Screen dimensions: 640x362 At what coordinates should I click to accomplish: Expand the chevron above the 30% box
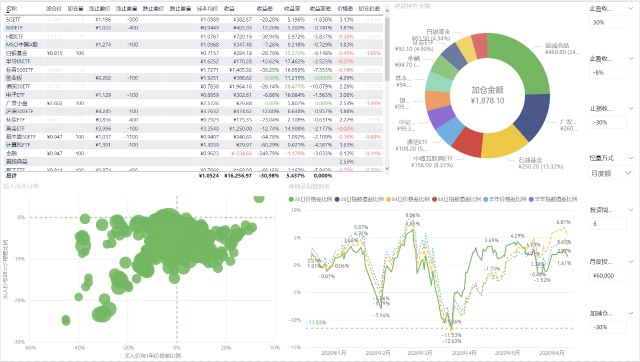tap(631, 9)
